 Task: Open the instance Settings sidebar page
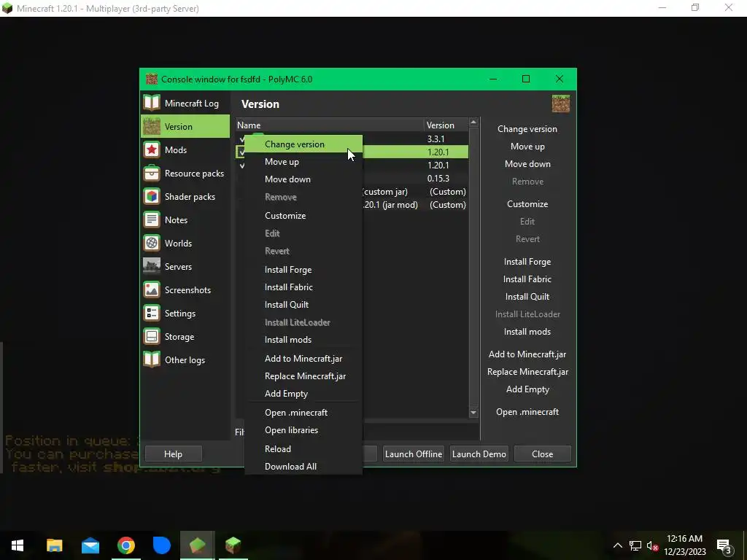pos(185,313)
